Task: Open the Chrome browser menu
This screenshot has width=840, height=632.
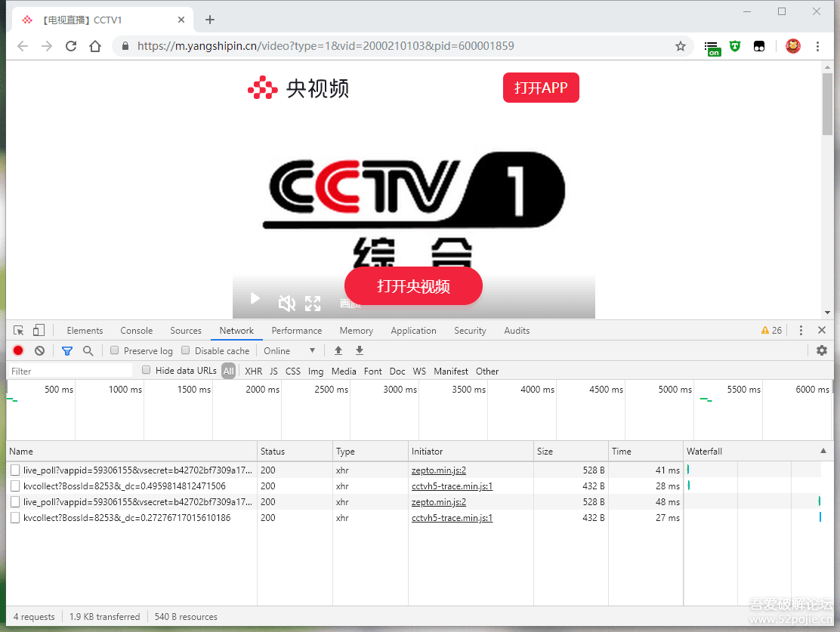Action: pos(818,46)
